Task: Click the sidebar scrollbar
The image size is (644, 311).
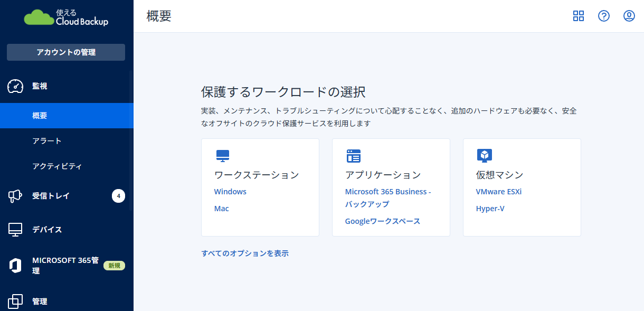Action: pos(131,140)
